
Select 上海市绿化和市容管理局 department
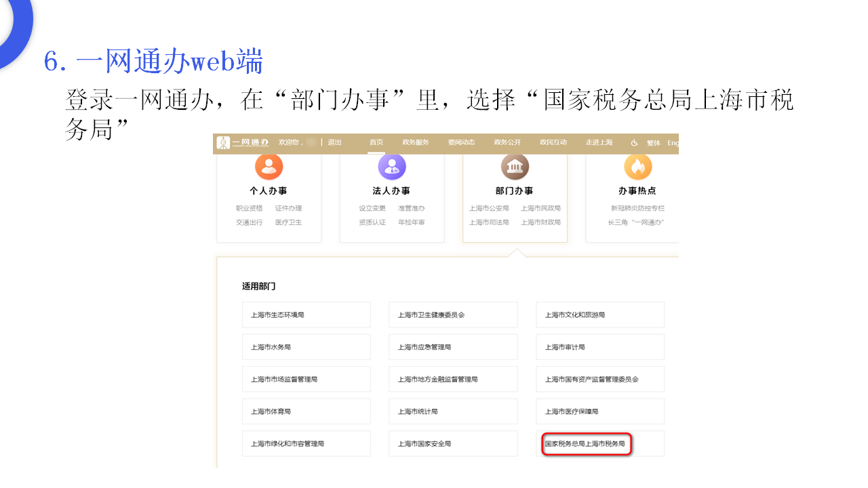click(x=307, y=444)
